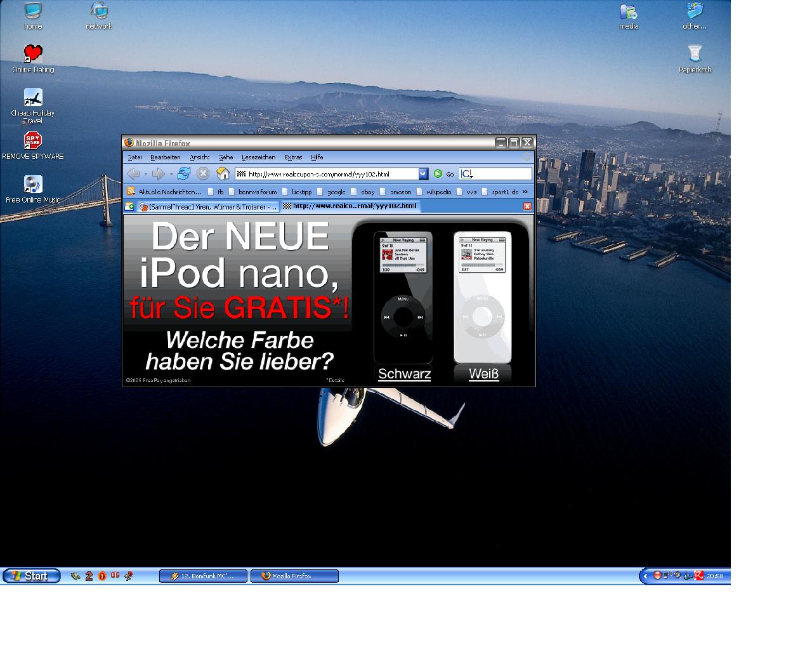Open the media folder on desktop

[629, 16]
